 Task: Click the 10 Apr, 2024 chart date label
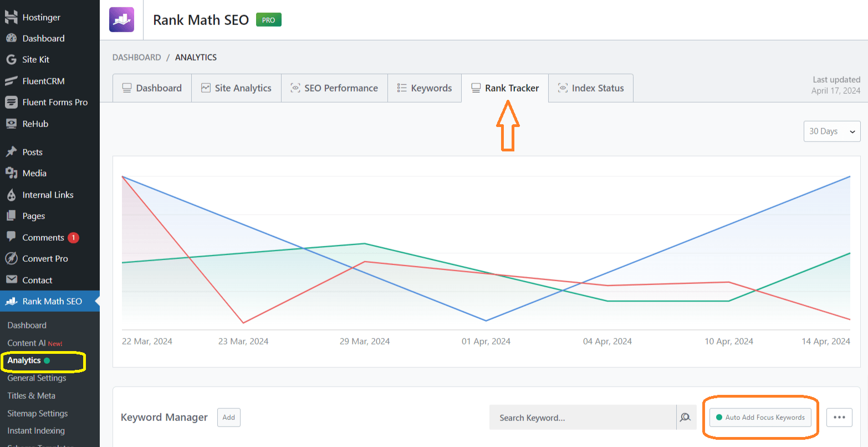(729, 342)
